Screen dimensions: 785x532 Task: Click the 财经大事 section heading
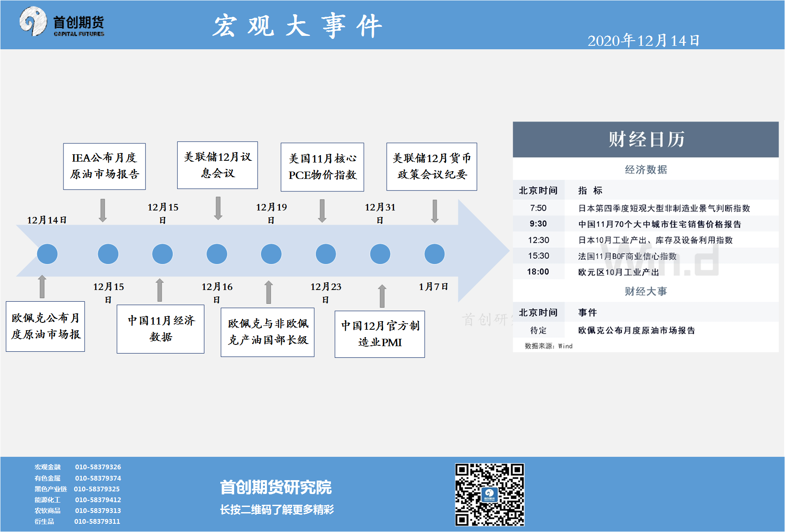pos(645,291)
